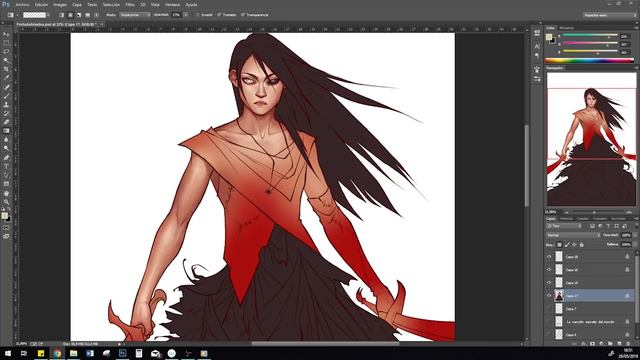
Task: Open the Imagen menu
Action: pyautogui.click(x=60, y=4)
